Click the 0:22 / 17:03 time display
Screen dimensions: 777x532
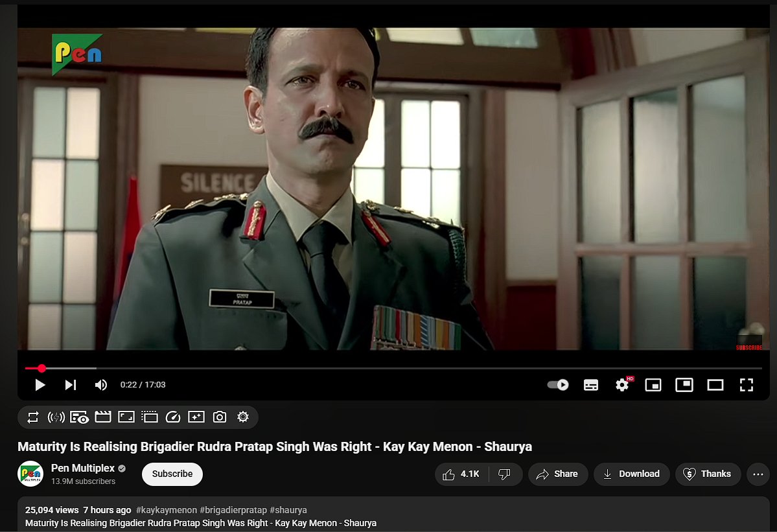pyautogui.click(x=143, y=385)
